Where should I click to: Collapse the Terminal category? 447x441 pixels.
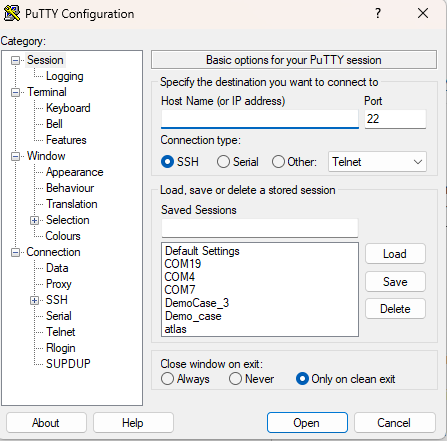point(15,92)
